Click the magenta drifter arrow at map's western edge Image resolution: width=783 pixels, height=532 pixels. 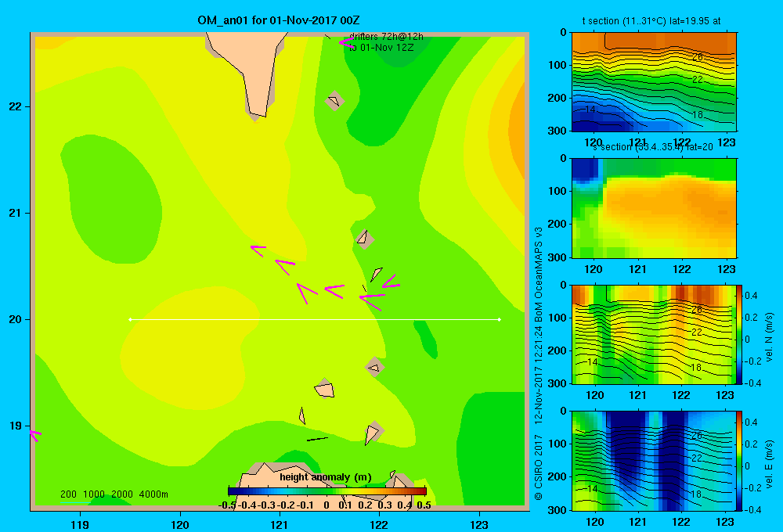point(35,435)
